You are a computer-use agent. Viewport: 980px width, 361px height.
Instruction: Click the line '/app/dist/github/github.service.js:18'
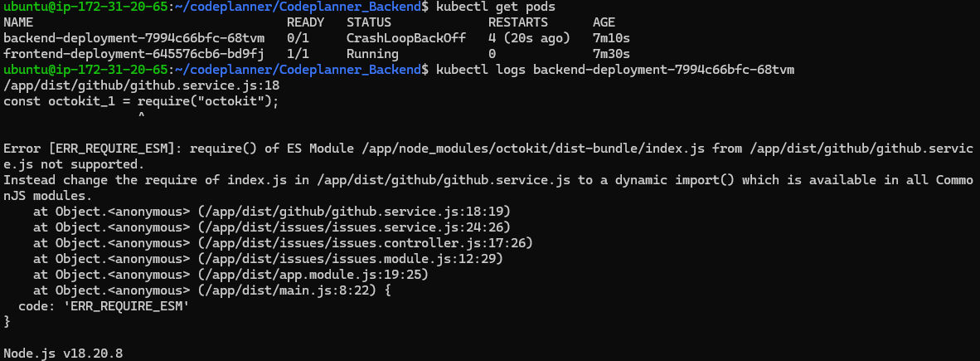pos(141,85)
